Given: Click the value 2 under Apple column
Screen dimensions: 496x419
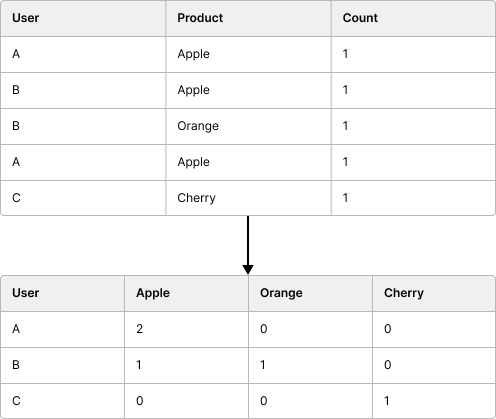Looking at the screenshot, I should click(x=186, y=329).
